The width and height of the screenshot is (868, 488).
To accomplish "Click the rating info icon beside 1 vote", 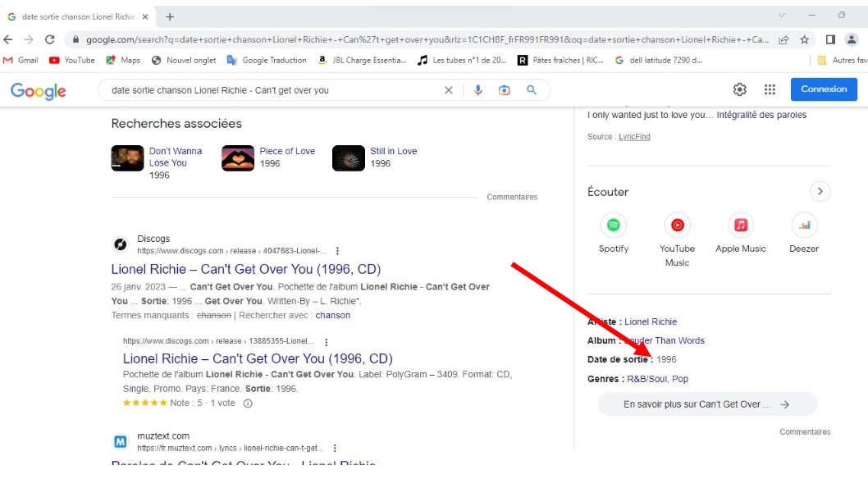I will (x=248, y=404).
